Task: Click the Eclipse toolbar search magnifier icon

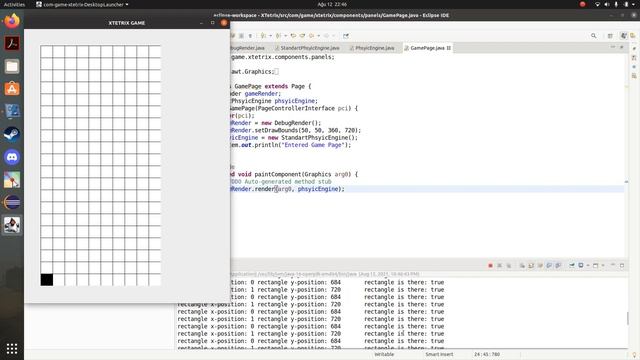Action: pos(593,36)
